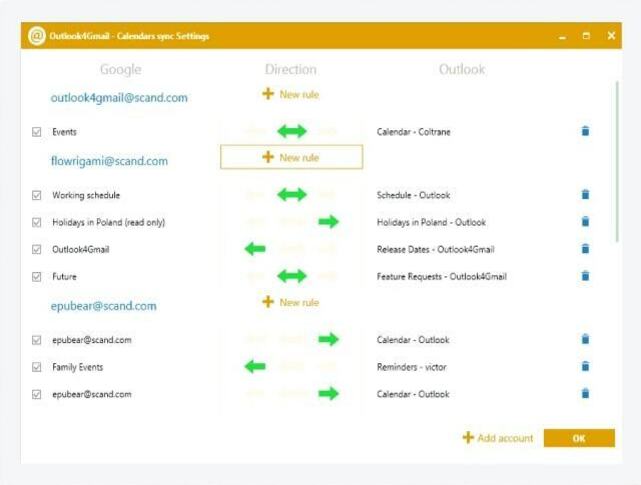Click trash icon for Holidays in Poland rule

(585, 221)
